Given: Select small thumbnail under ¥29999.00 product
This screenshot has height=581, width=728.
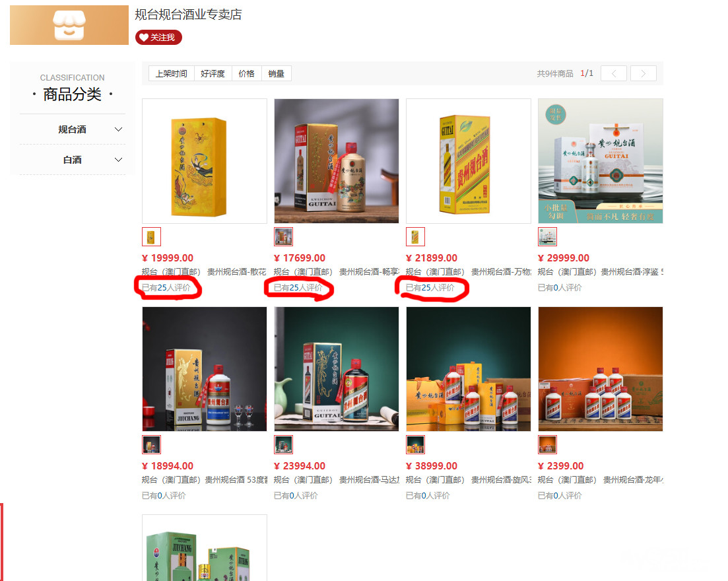Looking at the screenshot, I should coord(547,236).
